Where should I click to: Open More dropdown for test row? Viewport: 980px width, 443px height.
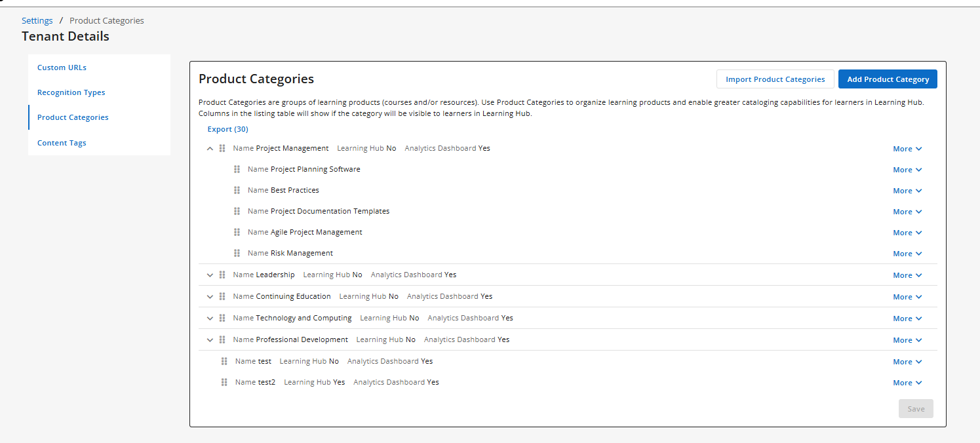907,362
